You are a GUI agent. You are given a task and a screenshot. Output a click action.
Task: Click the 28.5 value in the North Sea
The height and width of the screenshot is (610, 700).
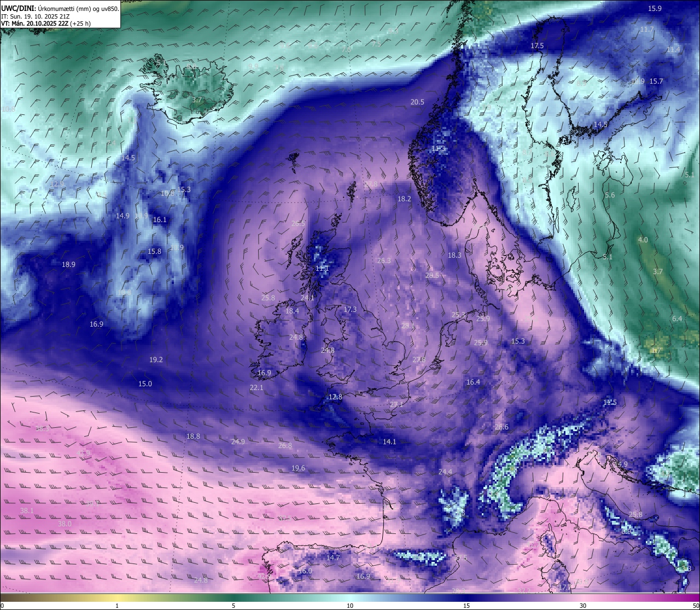pos(432,276)
